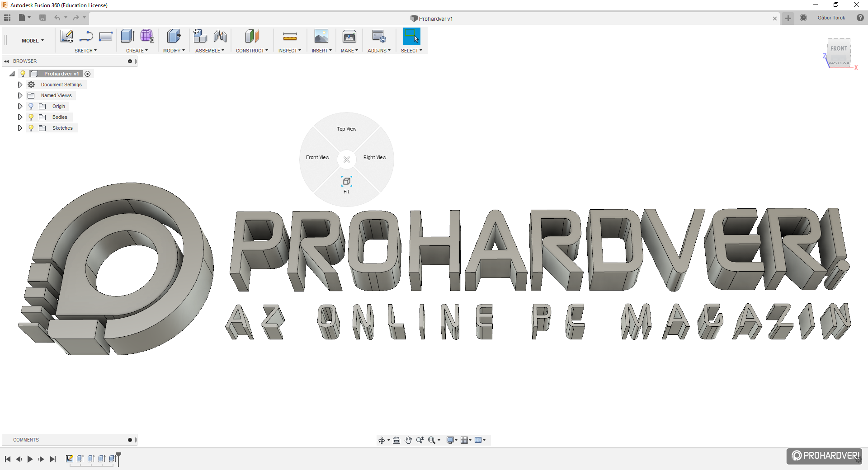Toggle visibility bulb for Origin folder
Viewport: 868px width, 470px height.
pos(31,106)
